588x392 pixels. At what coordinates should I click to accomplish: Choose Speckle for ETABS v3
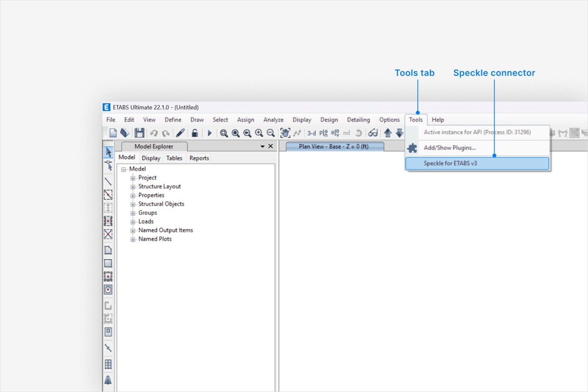click(477, 163)
